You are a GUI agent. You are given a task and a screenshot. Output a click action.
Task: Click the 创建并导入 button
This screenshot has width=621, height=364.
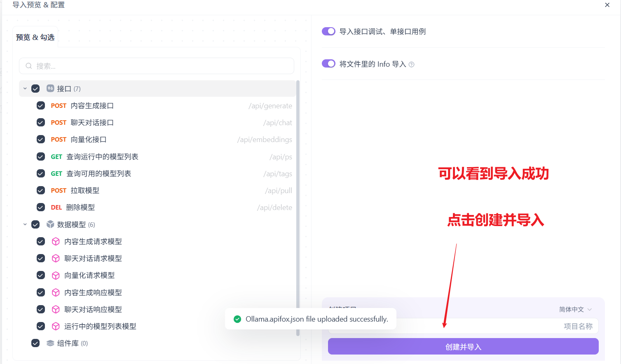click(x=463, y=347)
